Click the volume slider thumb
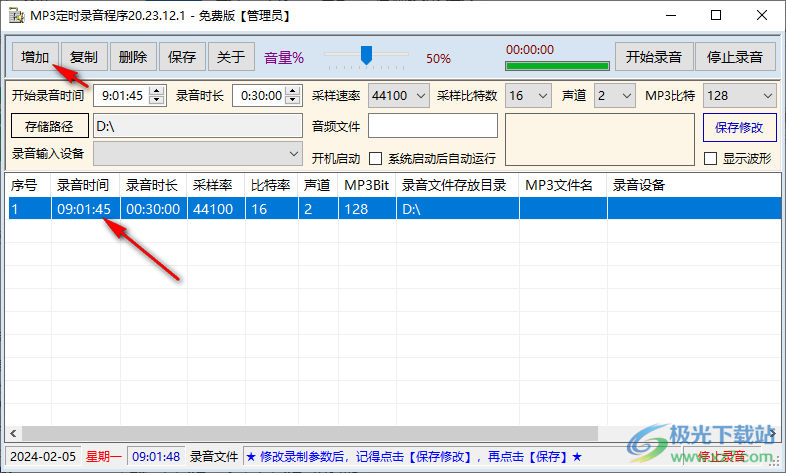 click(x=366, y=55)
